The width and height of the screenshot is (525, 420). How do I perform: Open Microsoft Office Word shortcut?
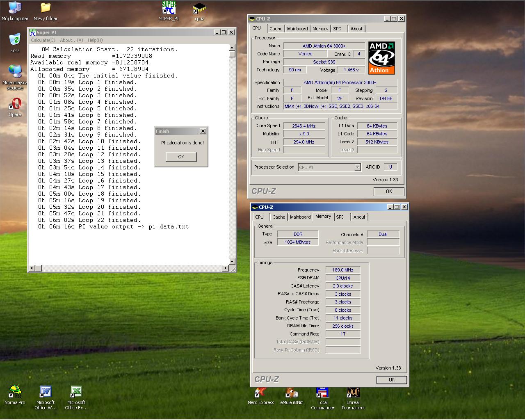point(46,397)
